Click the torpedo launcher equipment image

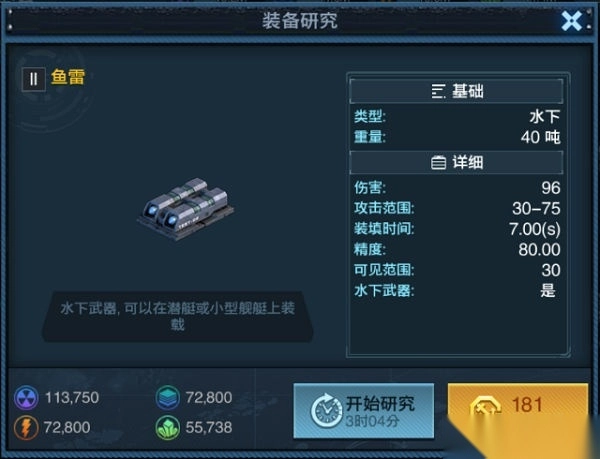[186, 209]
